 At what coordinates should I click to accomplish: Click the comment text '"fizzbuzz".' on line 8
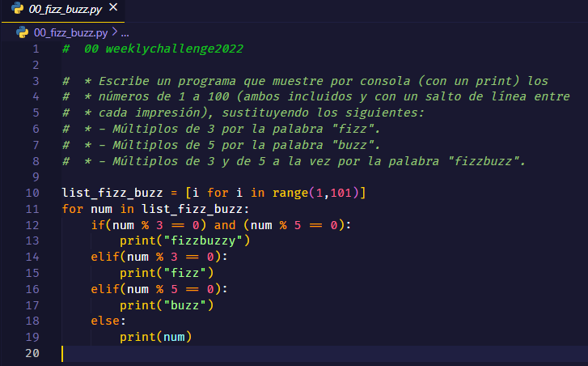point(487,161)
